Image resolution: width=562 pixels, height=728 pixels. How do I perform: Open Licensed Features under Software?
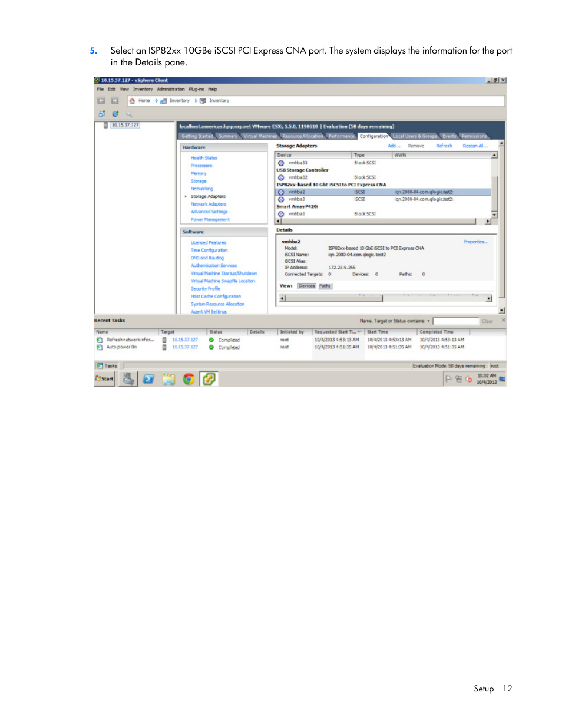tap(209, 243)
